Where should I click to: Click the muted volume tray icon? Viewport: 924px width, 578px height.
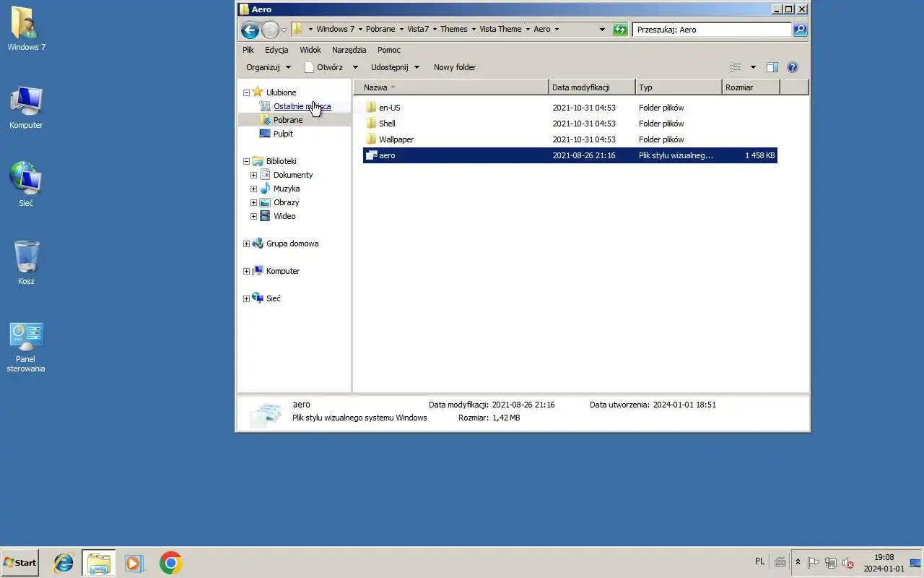pos(848,563)
